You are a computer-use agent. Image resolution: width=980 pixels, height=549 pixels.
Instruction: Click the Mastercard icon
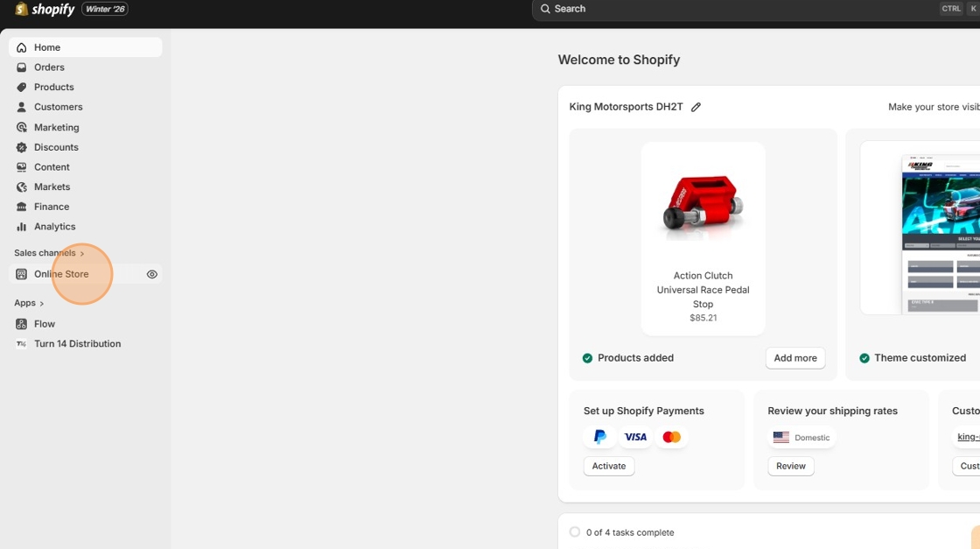point(671,436)
